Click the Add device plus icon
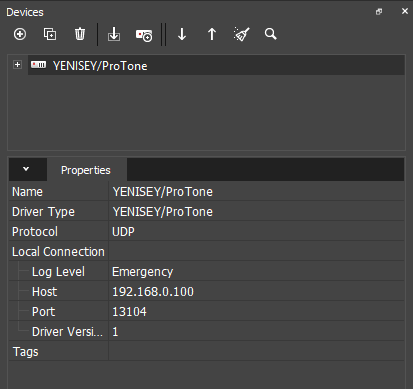 20,34
